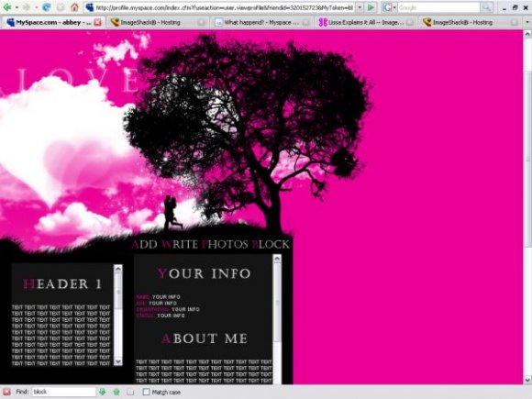
Task: Reload the page with the refresh icon
Action: pos(46,7)
